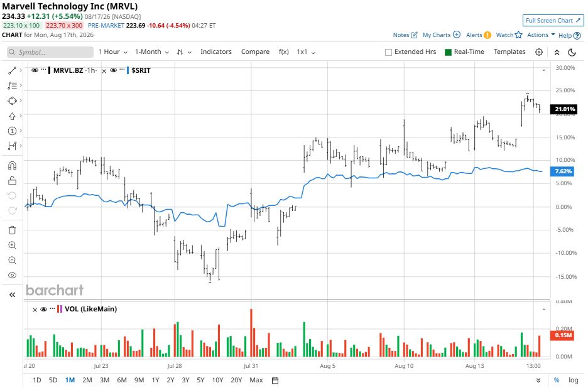Click the VOL indicator color swatch
The height and width of the screenshot is (388, 588).
pyautogui.click(x=60, y=310)
